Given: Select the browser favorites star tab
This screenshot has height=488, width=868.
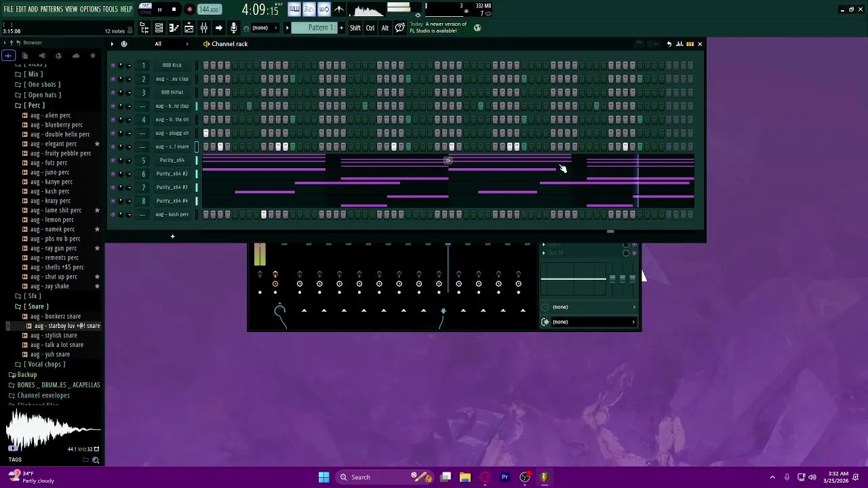Looking at the screenshot, I should click(92, 56).
